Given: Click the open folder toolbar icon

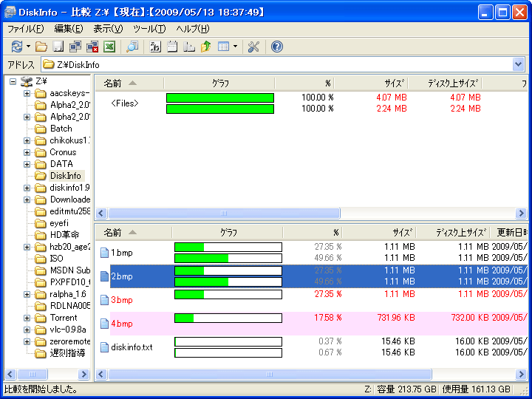Looking at the screenshot, I should [x=41, y=47].
